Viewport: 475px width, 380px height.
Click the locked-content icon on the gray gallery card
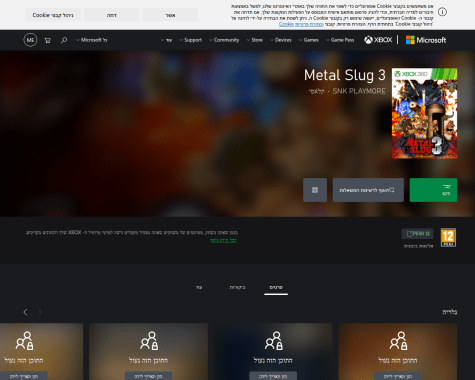point(149,340)
